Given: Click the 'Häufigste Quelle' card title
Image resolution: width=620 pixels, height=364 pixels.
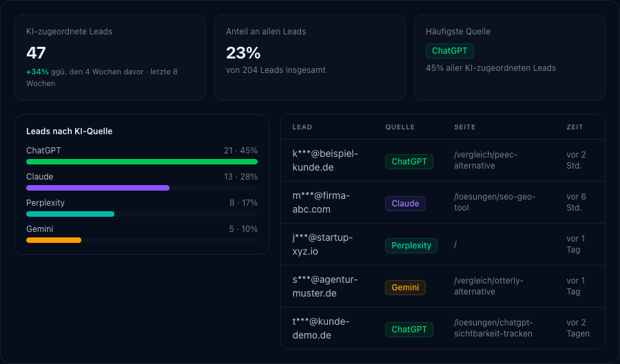Looking at the screenshot, I should [x=458, y=32].
